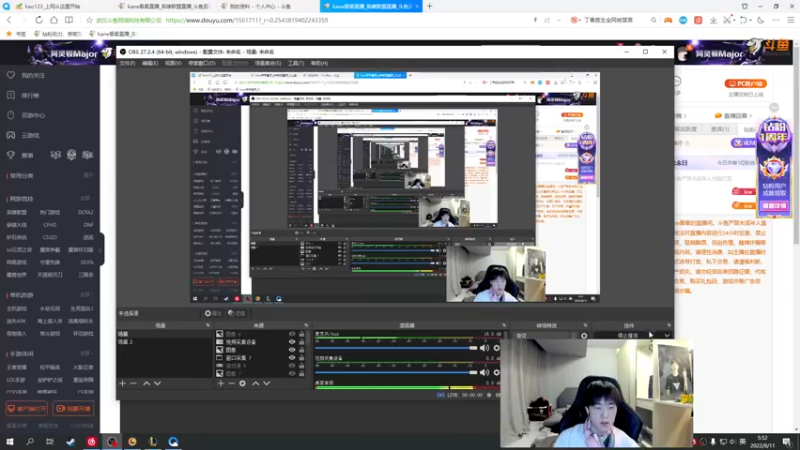Viewport: 800px width, 450px height.
Task: Bookmark this page with the star icon in address bar
Action: point(89,20)
